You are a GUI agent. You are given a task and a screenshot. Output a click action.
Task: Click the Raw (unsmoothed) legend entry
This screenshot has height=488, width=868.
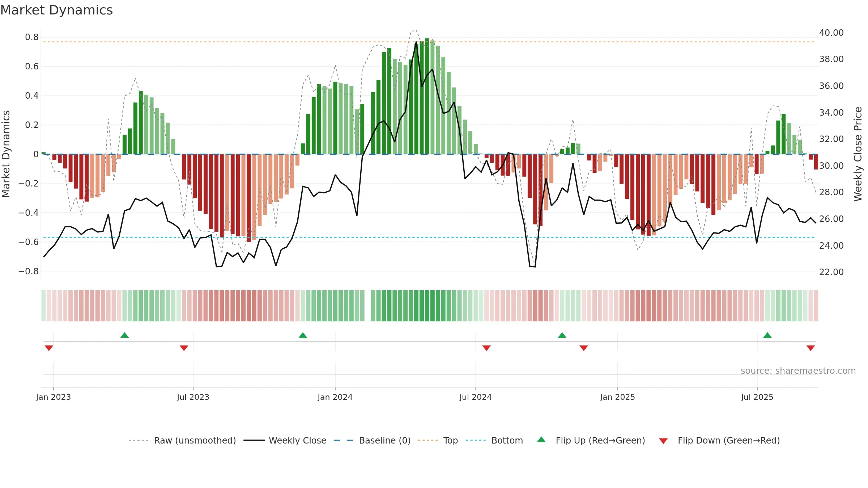point(182,440)
